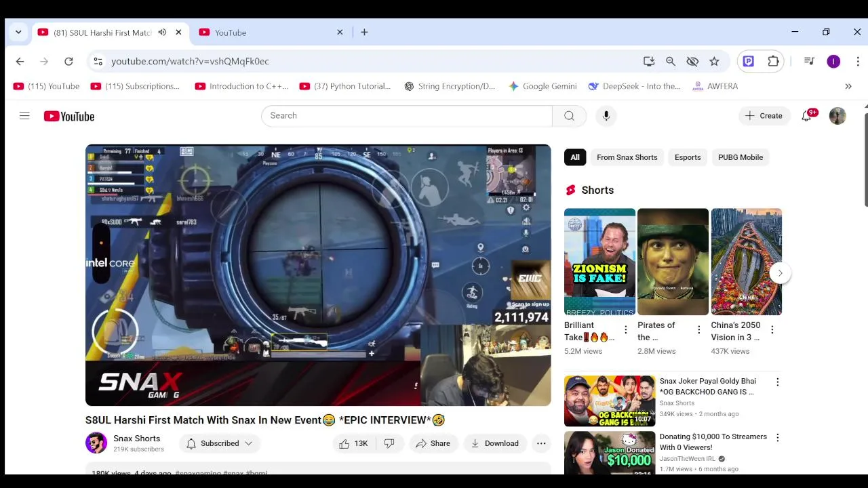Open the YouTube hamburger guide menu
The image size is (868, 488).
pyautogui.click(x=24, y=116)
